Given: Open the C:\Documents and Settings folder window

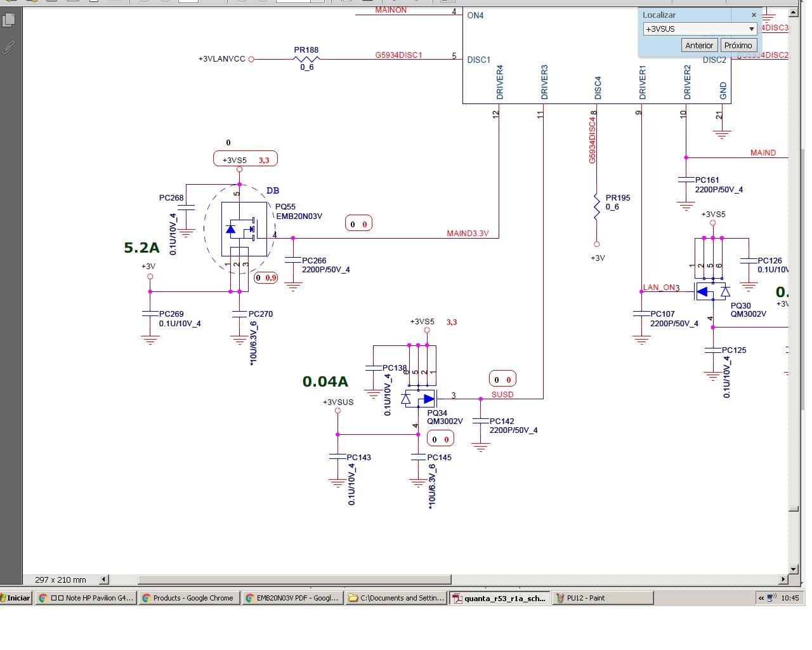Looking at the screenshot, I should coord(396,597).
